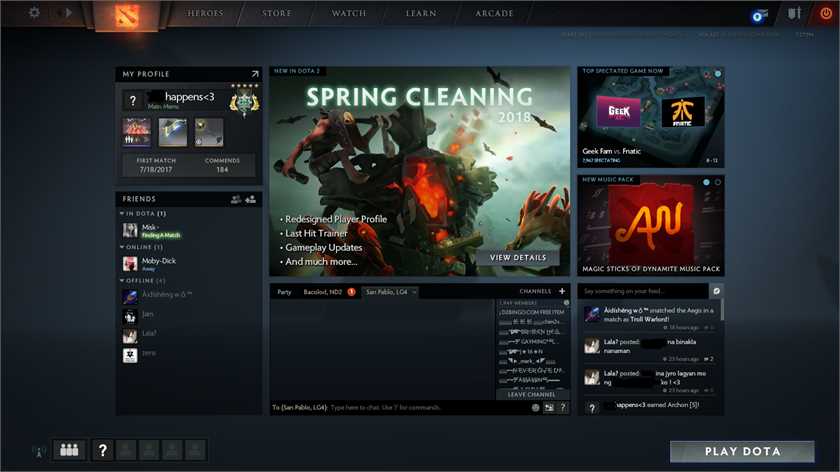Click the add friend icon
840x472 pixels.
pos(250,199)
